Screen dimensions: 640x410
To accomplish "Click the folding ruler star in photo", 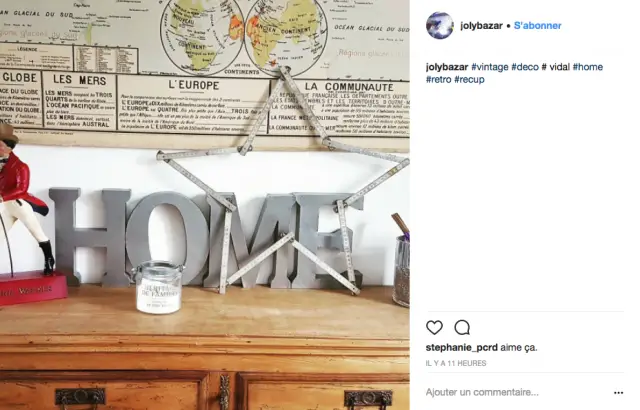I will coord(282,180).
